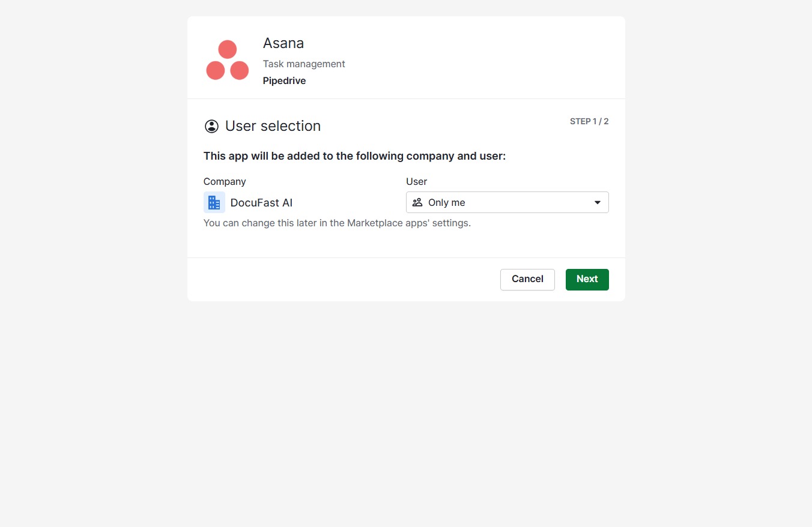Open the "Only me" user selector
The height and width of the screenshot is (527, 812).
click(507, 202)
